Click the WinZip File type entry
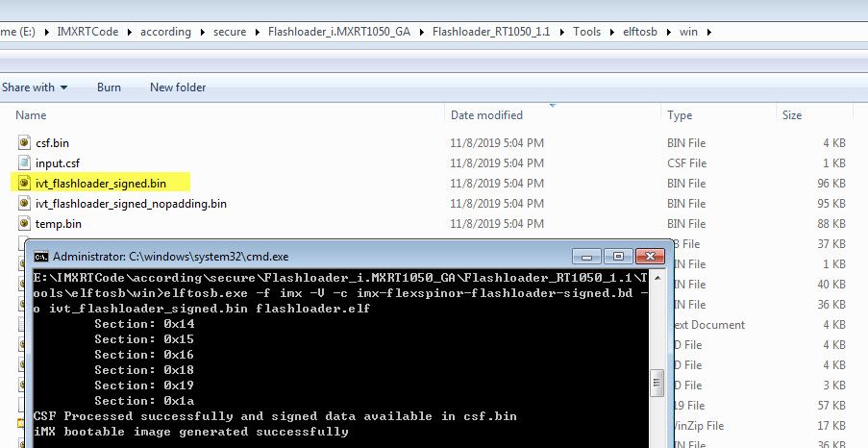Viewport: 868px width, 448px height. [699, 426]
